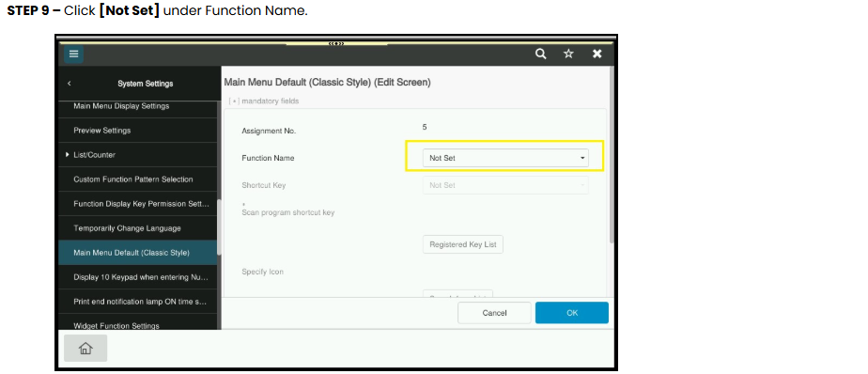The height and width of the screenshot is (374, 868).
Task: Select Main Menu Display Settings
Action: [x=138, y=107]
